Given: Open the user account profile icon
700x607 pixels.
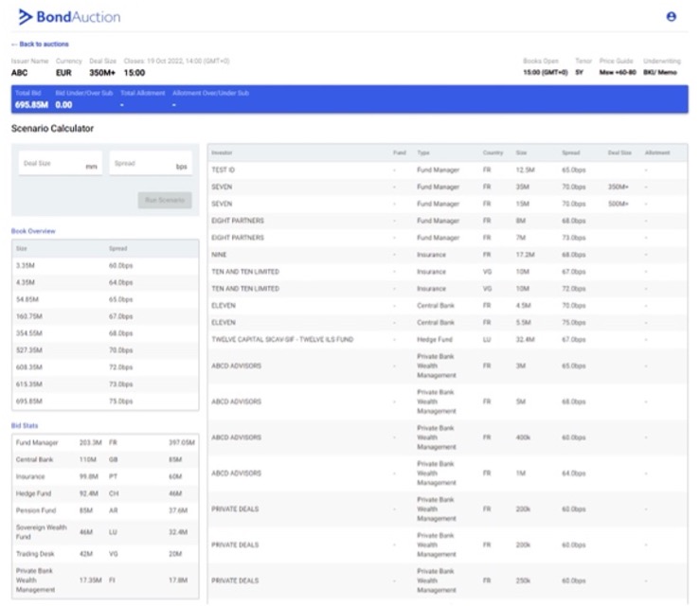Looking at the screenshot, I should [x=671, y=16].
